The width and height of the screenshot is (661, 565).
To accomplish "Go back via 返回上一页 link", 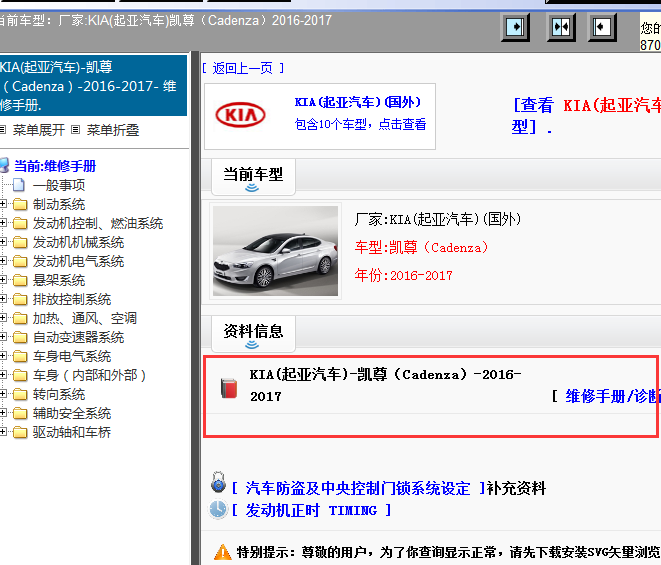I will click(x=242, y=68).
